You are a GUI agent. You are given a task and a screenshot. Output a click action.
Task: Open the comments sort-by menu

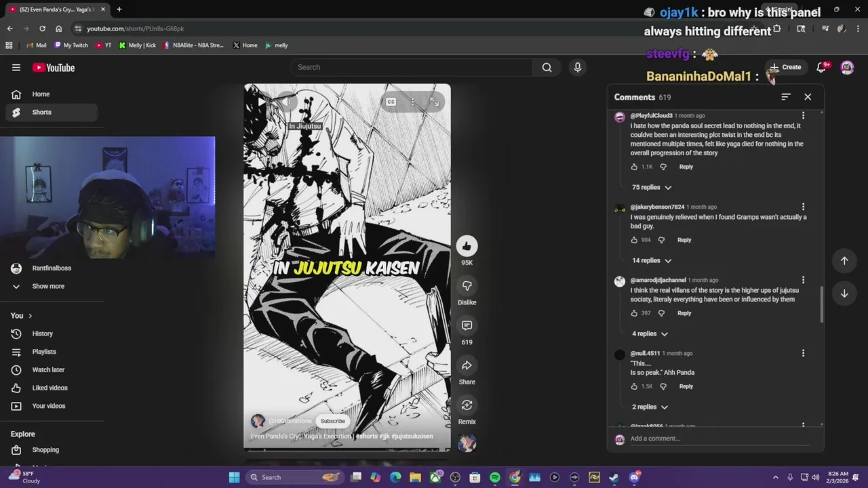click(785, 97)
